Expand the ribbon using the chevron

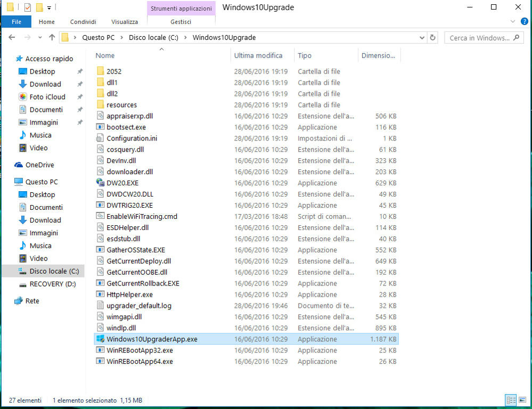pos(513,22)
